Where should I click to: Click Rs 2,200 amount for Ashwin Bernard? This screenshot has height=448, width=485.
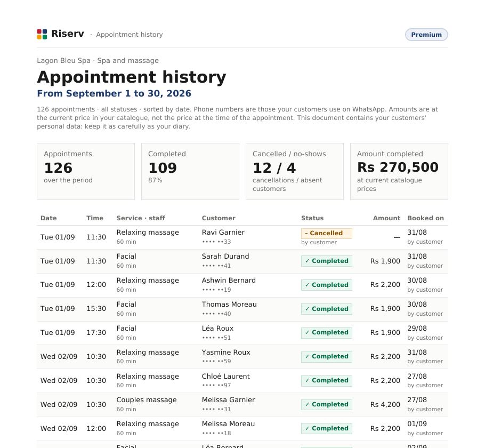pos(385,284)
